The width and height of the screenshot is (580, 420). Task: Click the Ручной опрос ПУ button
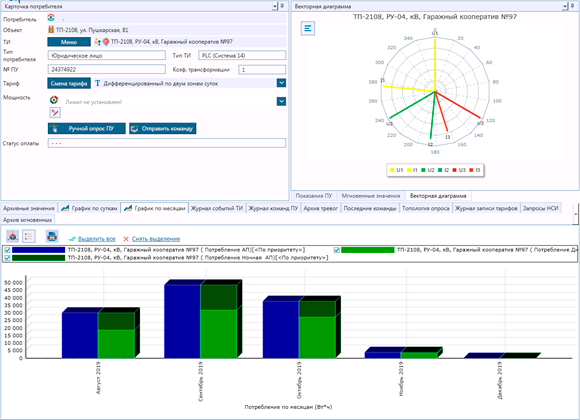point(87,128)
